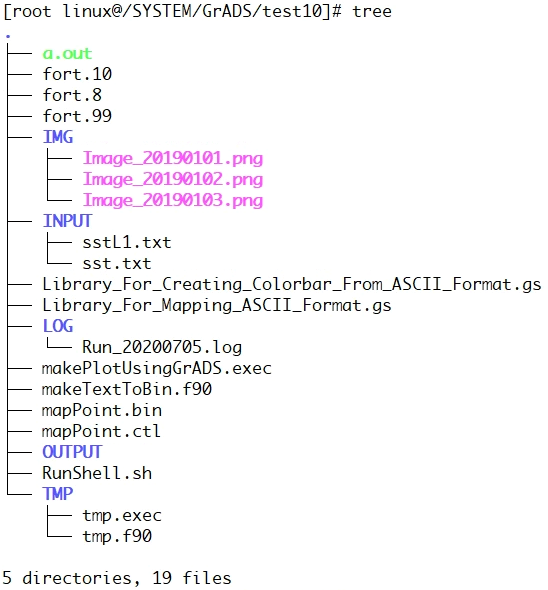Click makePlotUsingGrADS.exec file name
Image resolution: width=548 pixels, height=590 pixels.
157,368
